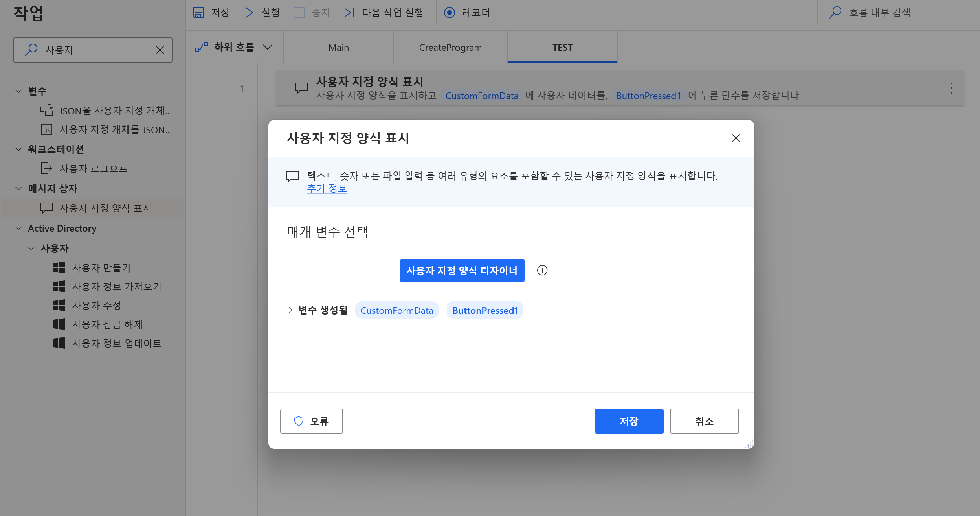This screenshot has width=980, height=516.
Task: Expand the 변수 생성됨 section
Action: coord(290,310)
